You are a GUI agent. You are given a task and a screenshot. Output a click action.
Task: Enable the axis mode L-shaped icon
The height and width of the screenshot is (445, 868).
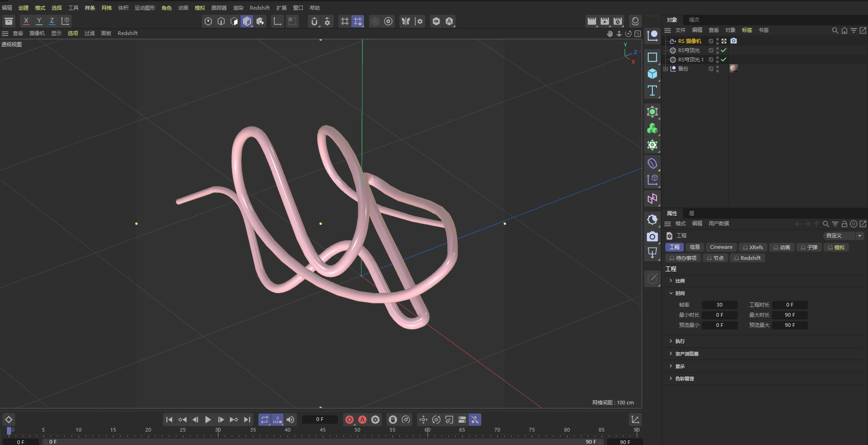point(277,21)
